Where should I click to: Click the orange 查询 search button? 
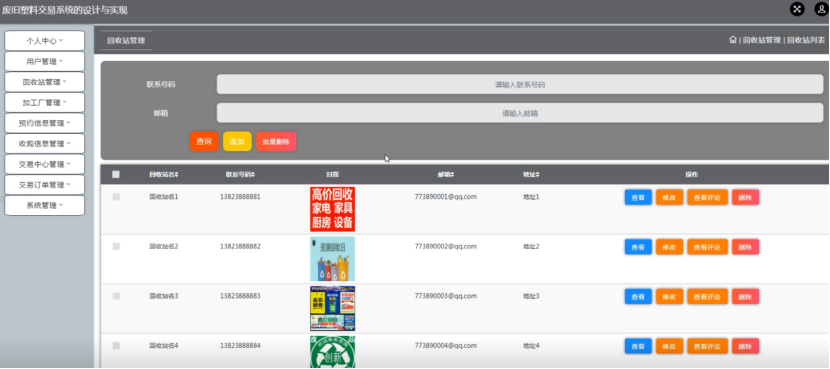(204, 141)
